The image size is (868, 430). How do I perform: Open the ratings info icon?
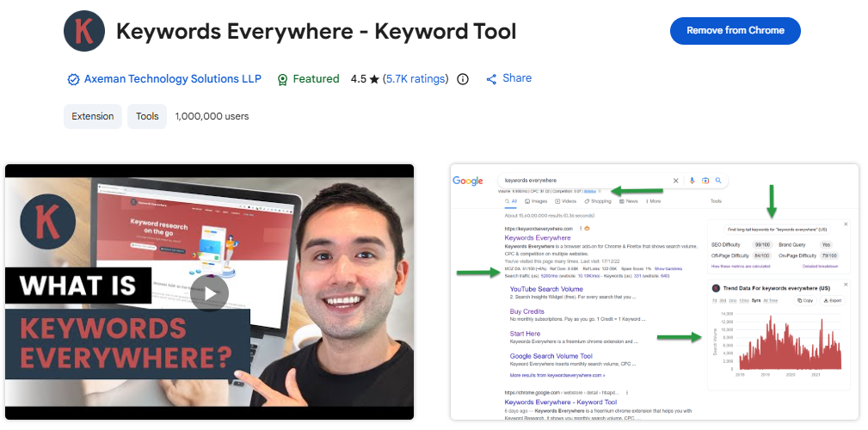click(463, 79)
